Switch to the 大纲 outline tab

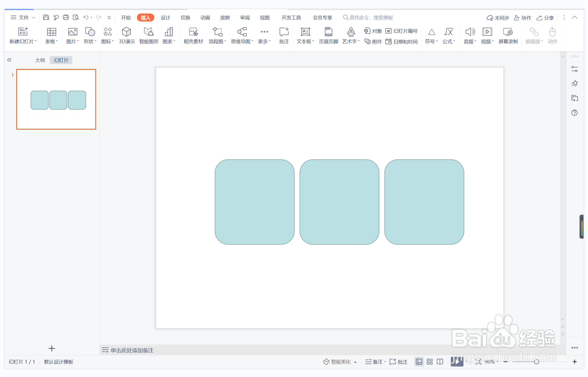(x=40, y=60)
